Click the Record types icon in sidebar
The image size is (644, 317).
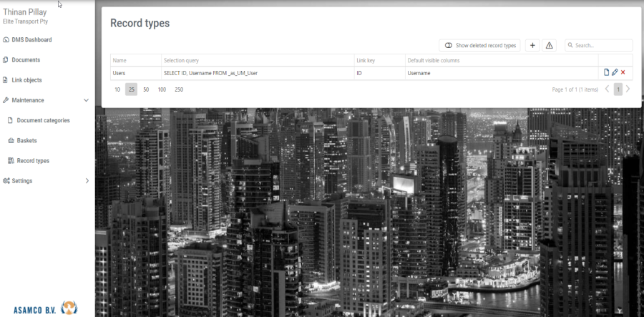click(x=11, y=160)
